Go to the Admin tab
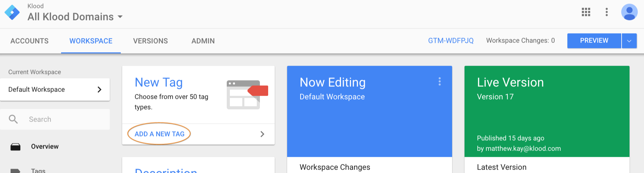644x173 pixels. [203, 41]
